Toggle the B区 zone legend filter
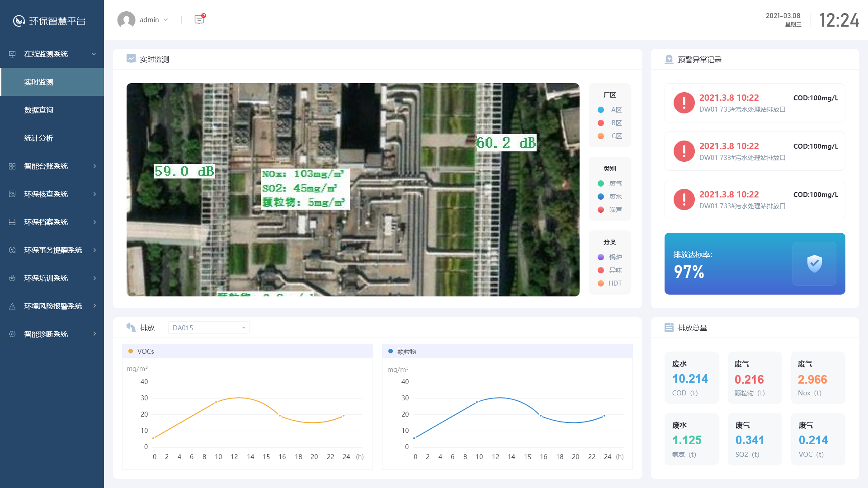868x488 pixels. [x=609, y=123]
